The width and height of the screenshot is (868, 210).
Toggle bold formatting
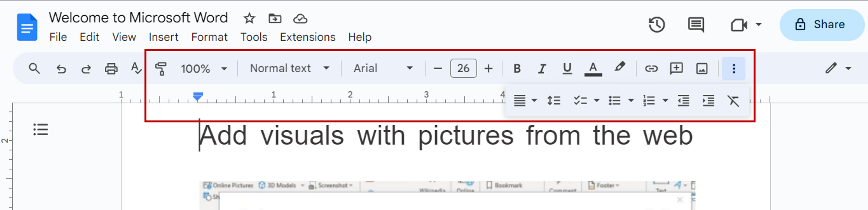[x=517, y=68]
